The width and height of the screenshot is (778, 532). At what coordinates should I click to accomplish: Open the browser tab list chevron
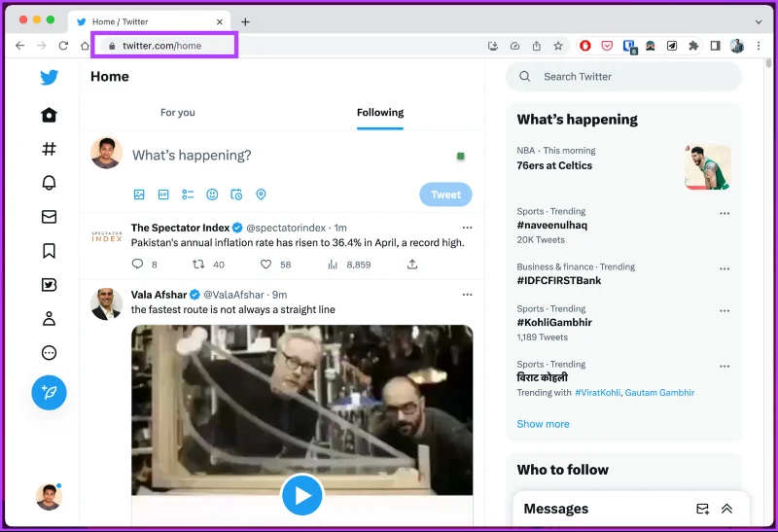pos(759,21)
